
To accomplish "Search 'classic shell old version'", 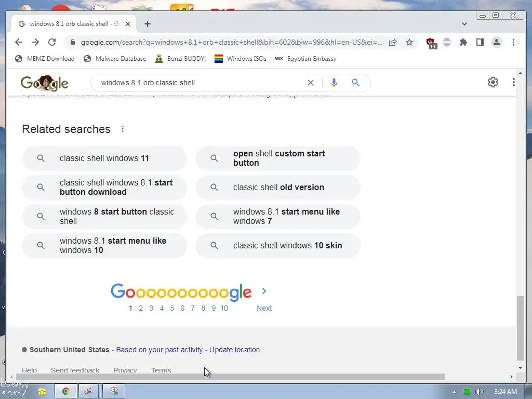I will click(x=278, y=187).
